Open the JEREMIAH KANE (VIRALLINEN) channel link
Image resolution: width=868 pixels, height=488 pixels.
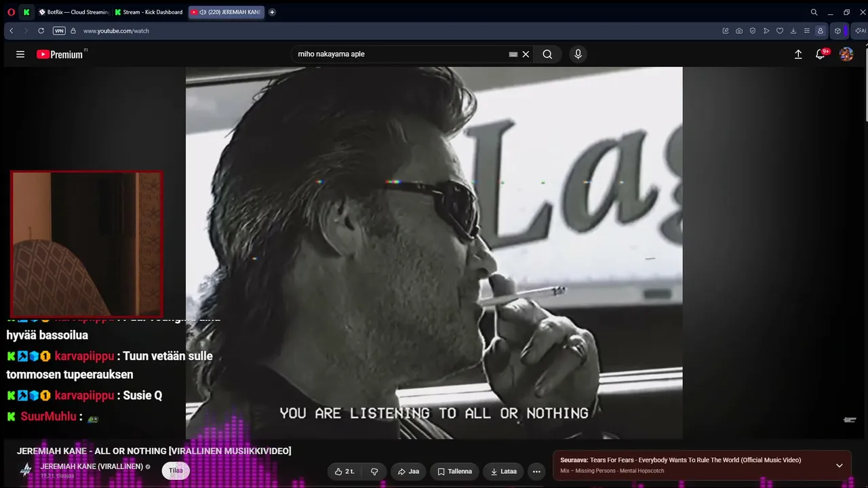coord(92,466)
